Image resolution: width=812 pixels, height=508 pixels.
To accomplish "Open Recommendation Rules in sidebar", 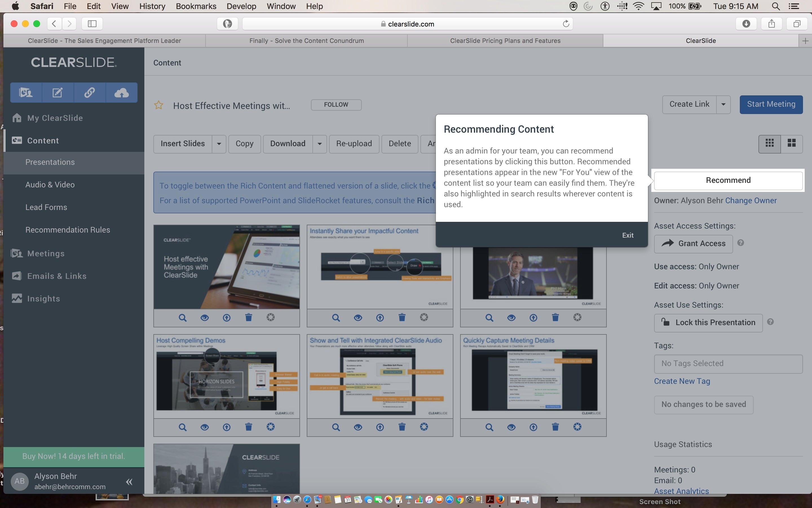I will [68, 230].
